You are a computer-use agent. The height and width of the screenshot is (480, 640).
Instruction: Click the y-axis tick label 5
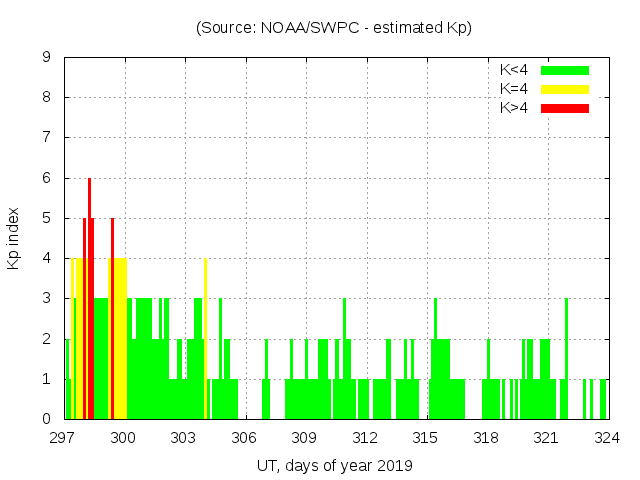pos(46,218)
